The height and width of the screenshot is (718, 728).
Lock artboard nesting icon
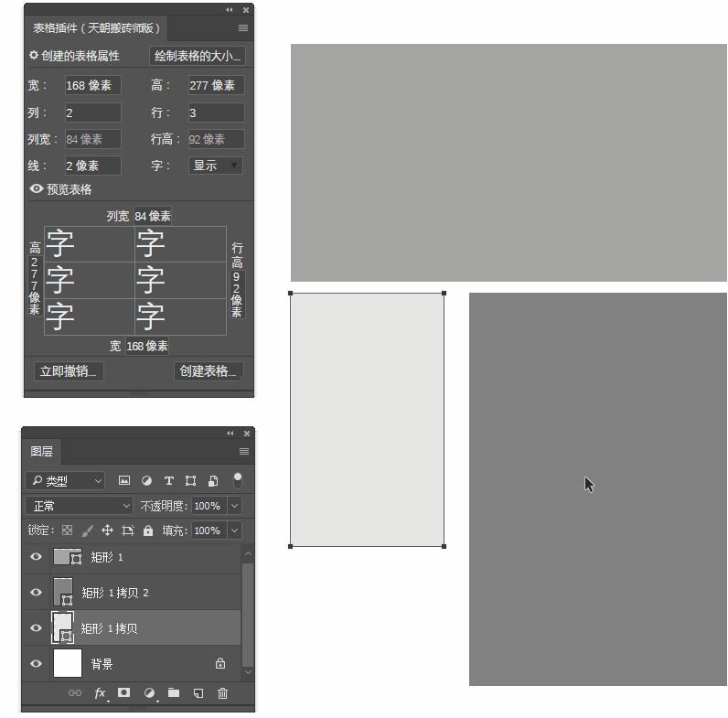[x=128, y=530]
